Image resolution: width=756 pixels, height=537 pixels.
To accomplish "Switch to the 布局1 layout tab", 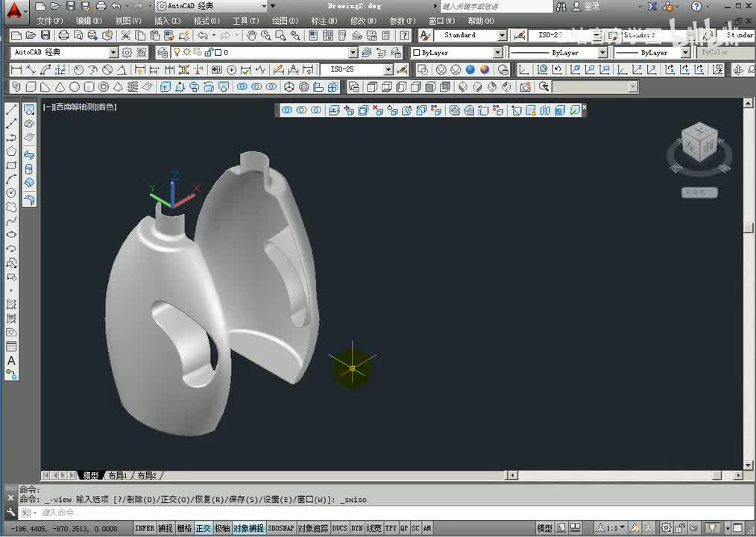I will coord(117,476).
